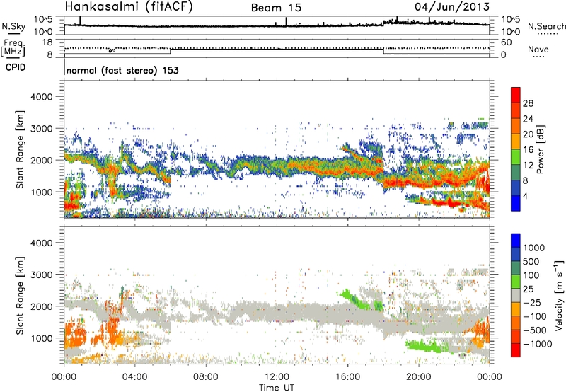Click the CPID label
Screen dimensions: 566x392
tap(16, 67)
